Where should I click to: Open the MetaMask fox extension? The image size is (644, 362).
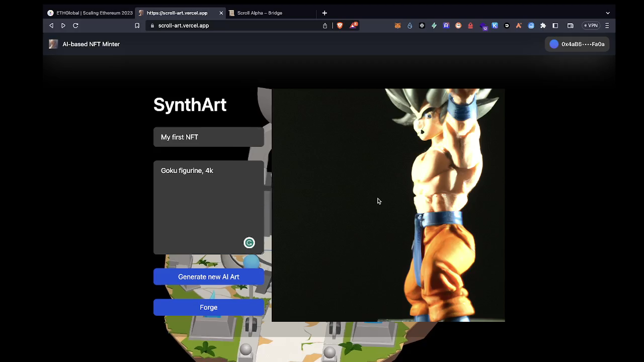(x=397, y=26)
